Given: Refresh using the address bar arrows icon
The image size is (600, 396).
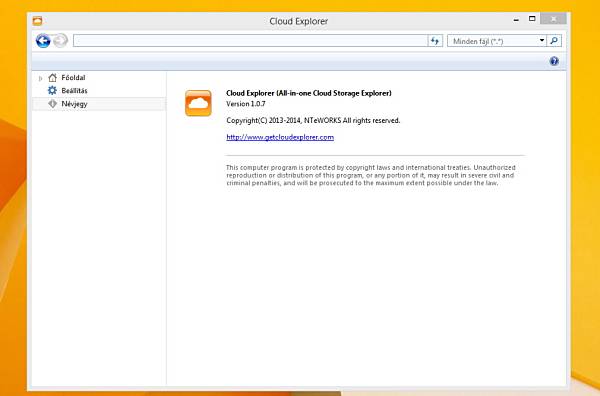Looking at the screenshot, I should click(x=435, y=41).
